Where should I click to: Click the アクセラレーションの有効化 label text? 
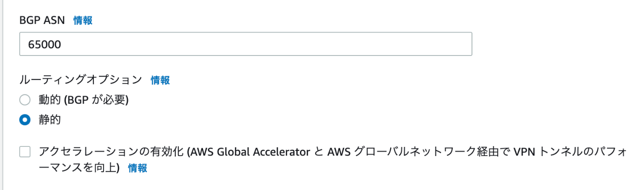pos(112,152)
